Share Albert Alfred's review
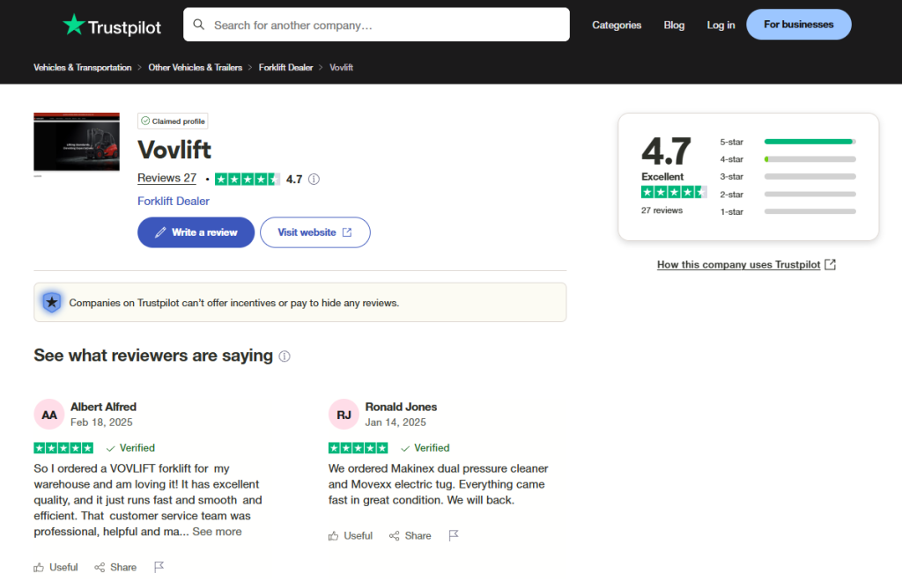The width and height of the screenshot is (902, 588). (x=115, y=567)
